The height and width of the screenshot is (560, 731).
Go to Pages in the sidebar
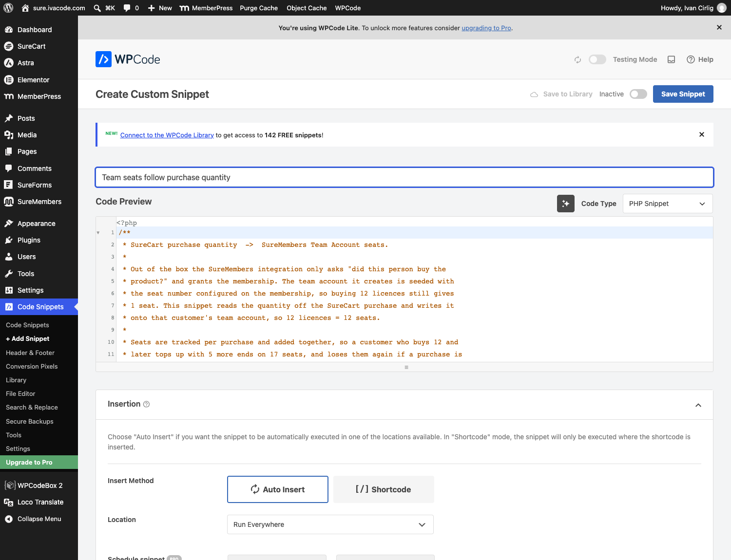pos(39,151)
